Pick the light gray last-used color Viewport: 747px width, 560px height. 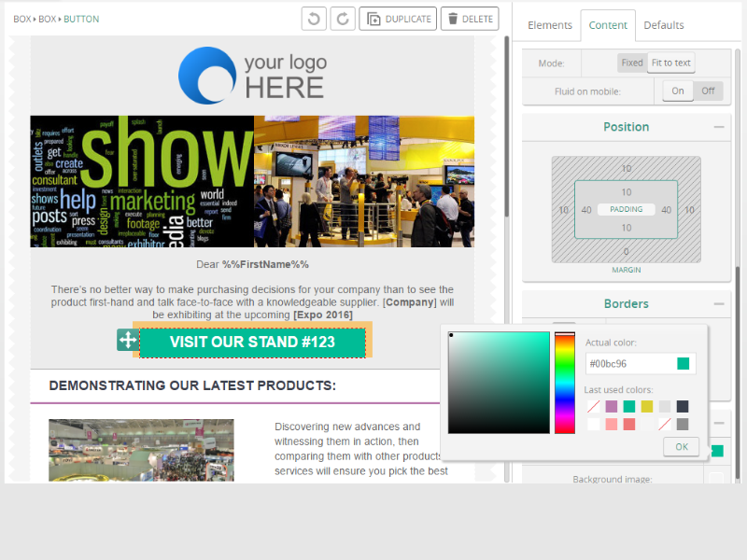(x=665, y=406)
